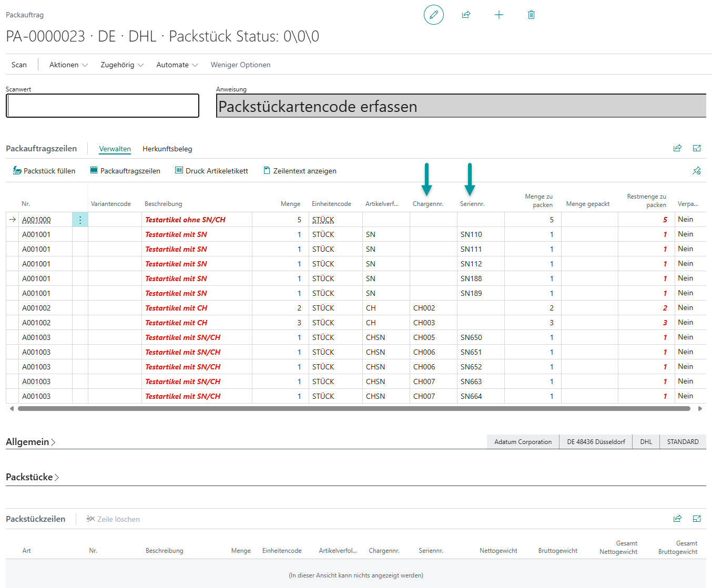Viewport: 712px width, 588px height.
Task: Click the pencil edit icon
Action: tap(433, 15)
